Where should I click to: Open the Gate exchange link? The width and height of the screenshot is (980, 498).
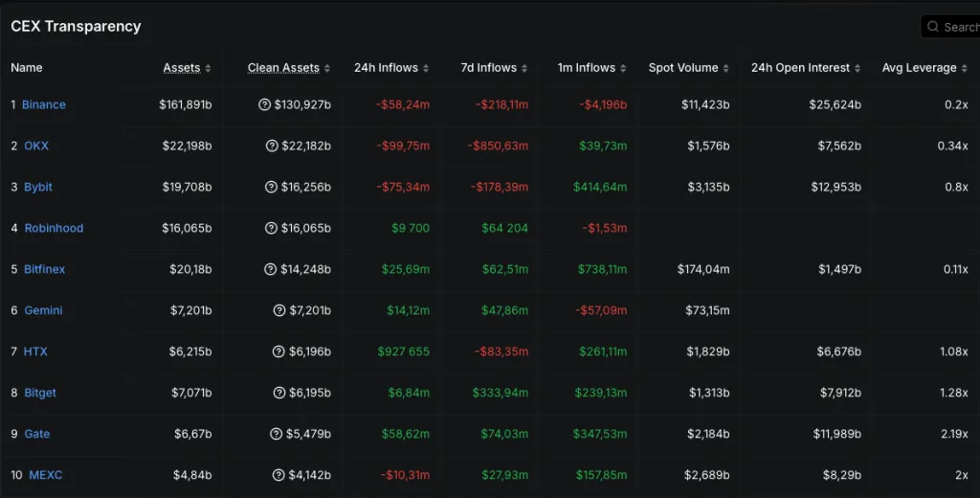pyautogui.click(x=37, y=434)
